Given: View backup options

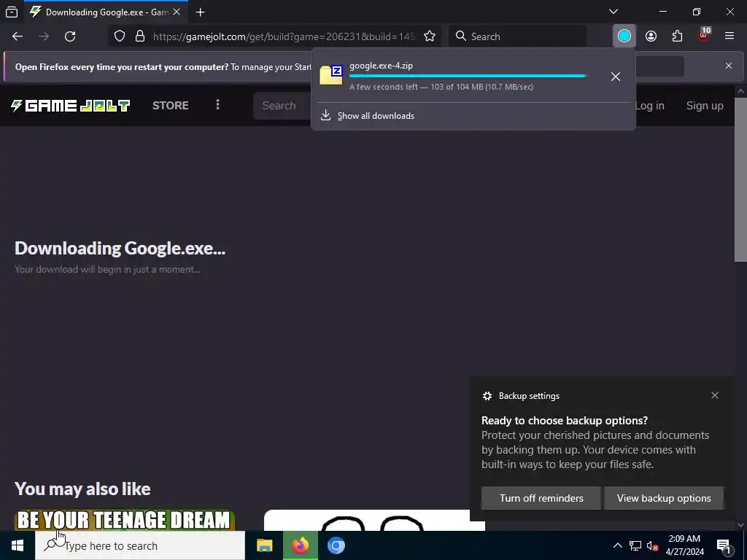Looking at the screenshot, I should pyautogui.click(x=664, y=498).
